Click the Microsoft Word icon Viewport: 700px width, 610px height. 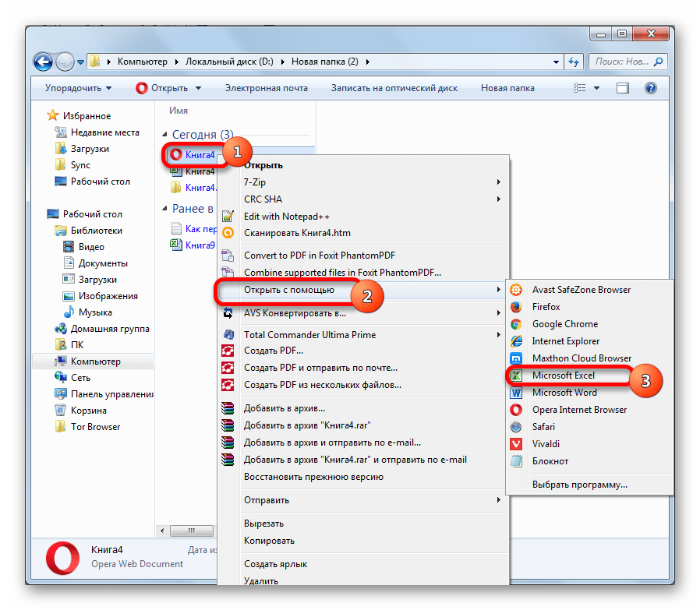click(516, 393)
